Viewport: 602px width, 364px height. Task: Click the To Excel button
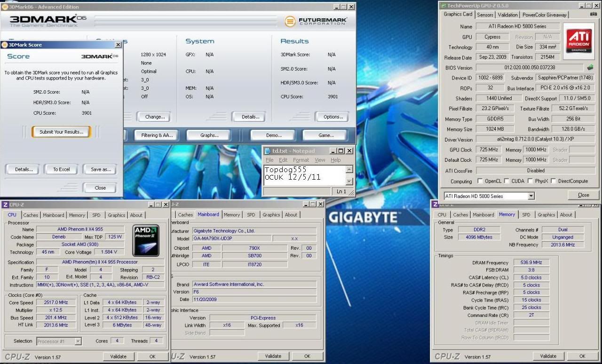click(61, 169)
